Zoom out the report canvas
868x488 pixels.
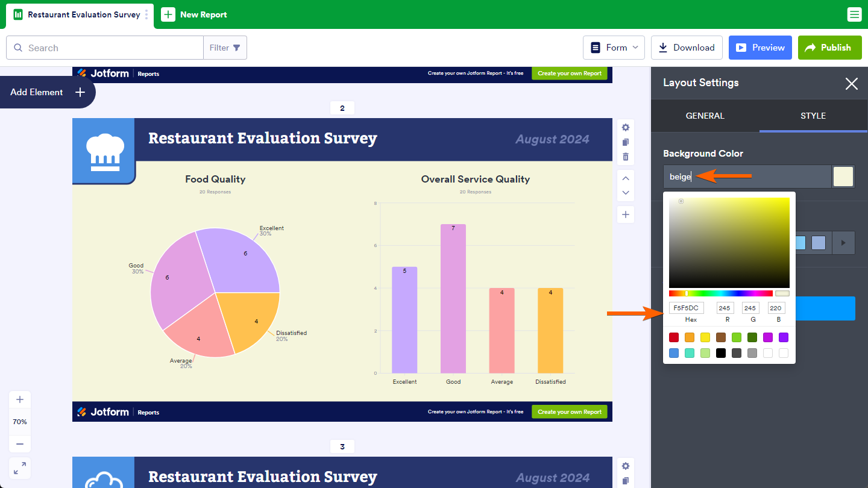[x=20, y=444]
